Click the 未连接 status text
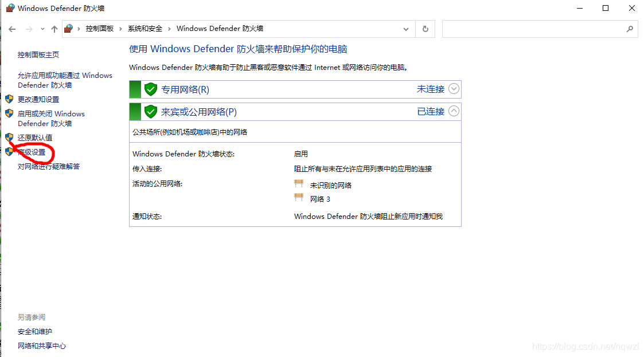This screenshot has width=644, height=357. [x=431, y=89]
